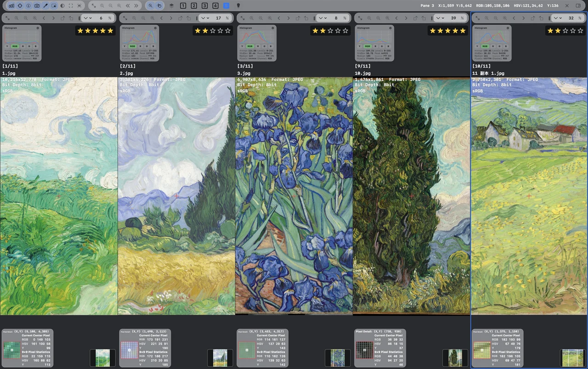Set 2.jpg rating to four stars
This screenshot has height=369, width=588.
point(220,31)
